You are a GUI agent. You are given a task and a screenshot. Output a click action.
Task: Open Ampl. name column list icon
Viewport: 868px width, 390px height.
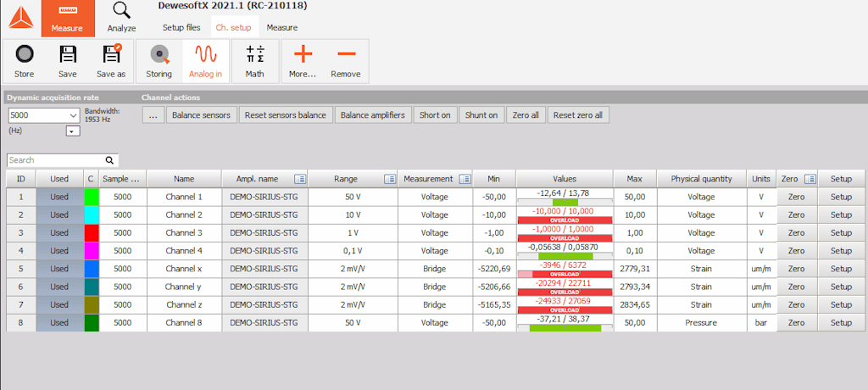point(299,179)
